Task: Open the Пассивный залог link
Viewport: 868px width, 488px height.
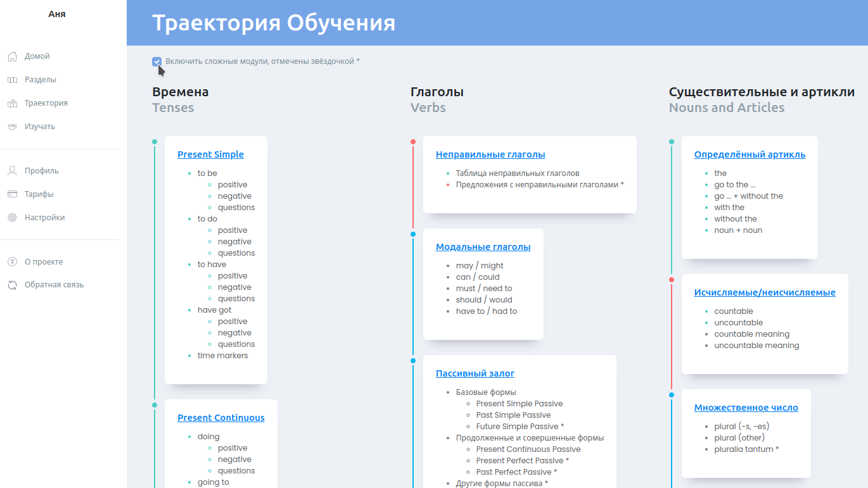Action: click(475, 373)
